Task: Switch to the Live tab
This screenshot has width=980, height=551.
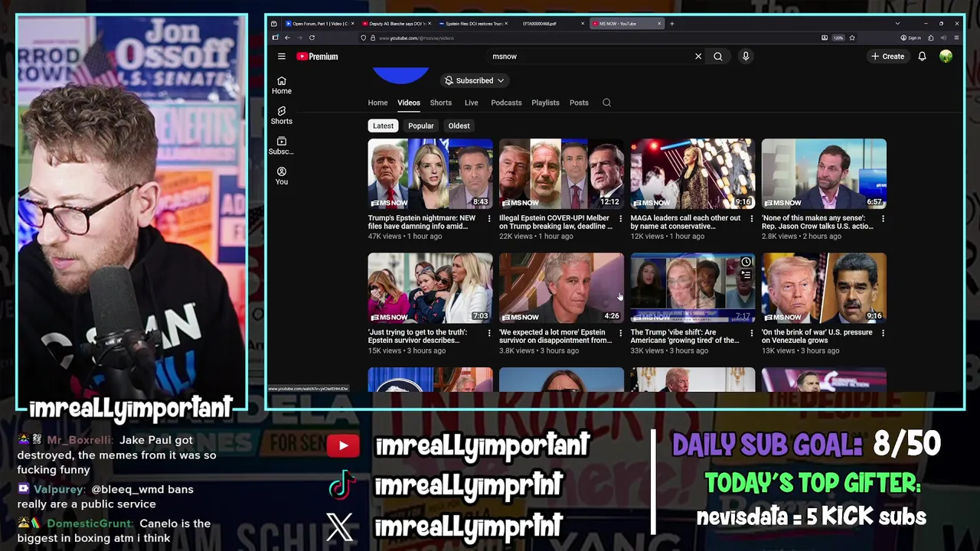Action: coord(471,103)
